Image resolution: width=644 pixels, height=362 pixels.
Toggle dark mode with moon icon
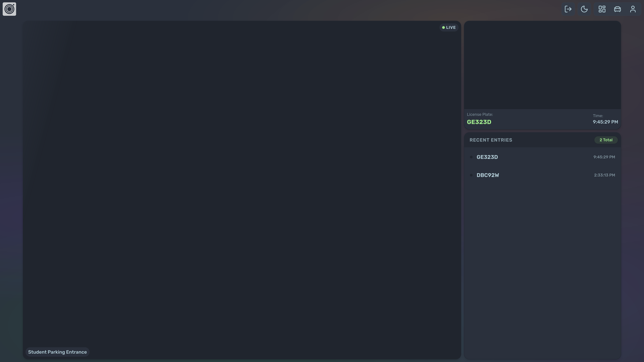584,9
